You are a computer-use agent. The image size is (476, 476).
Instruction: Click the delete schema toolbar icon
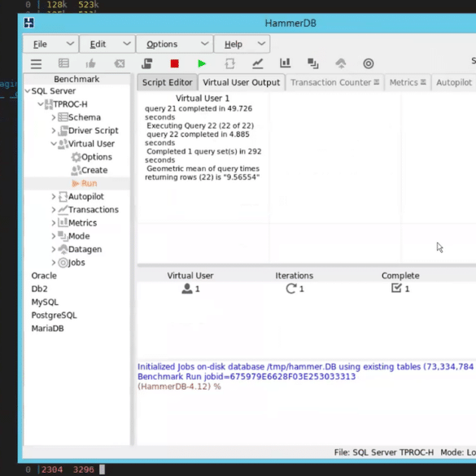click(120, 63)
